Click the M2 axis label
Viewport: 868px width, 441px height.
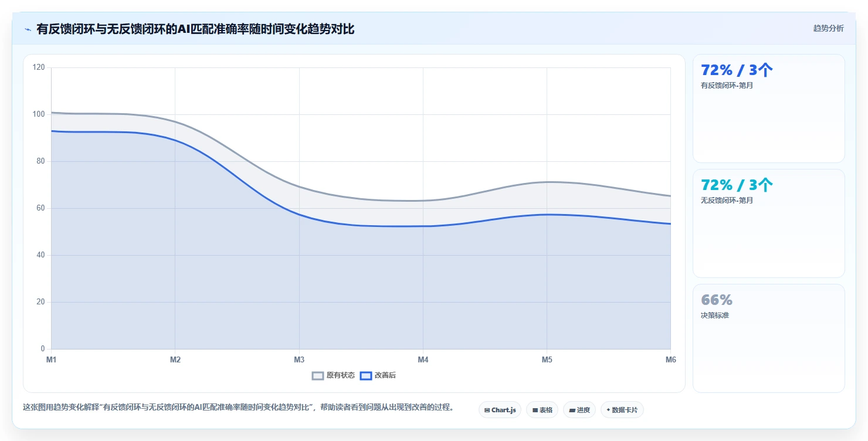coord(175,360)
